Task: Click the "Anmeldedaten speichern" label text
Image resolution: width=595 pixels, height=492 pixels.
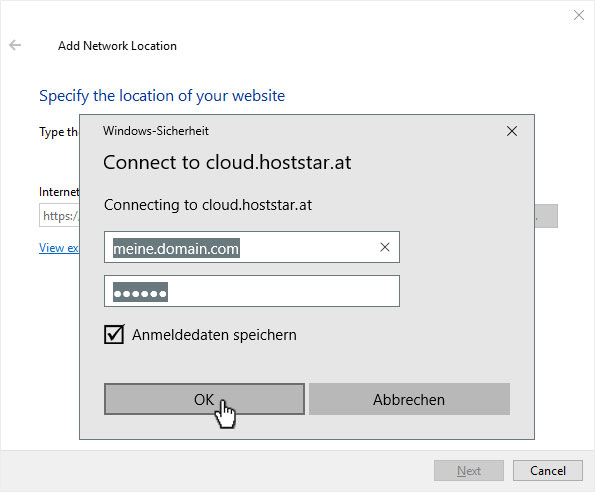Action: pyautogui.click(x=214, y=335)
